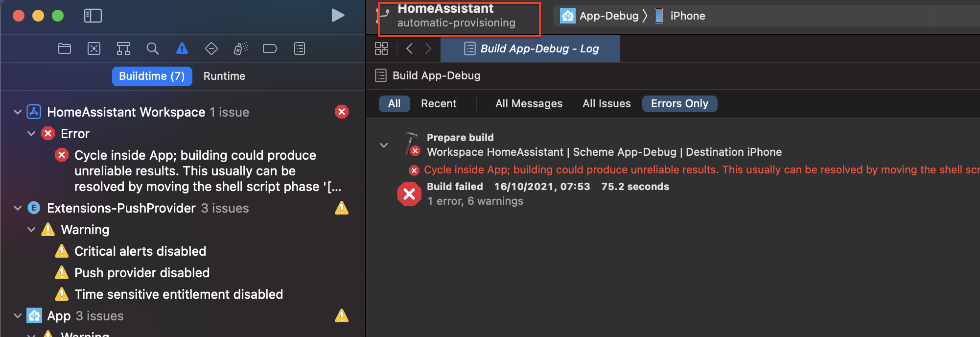This screenshot has width=980, height=337.
Task: Switch to the Runtime issues filter
Action: 224,76
